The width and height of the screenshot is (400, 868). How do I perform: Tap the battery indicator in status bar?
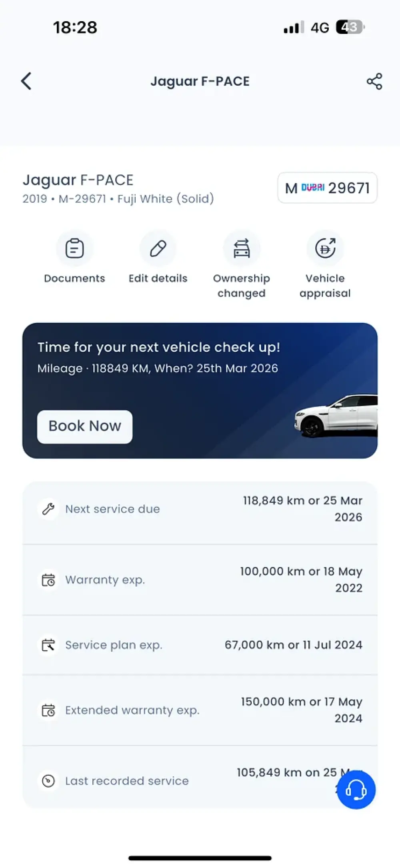pyautogui.click(x=350, y=27)
